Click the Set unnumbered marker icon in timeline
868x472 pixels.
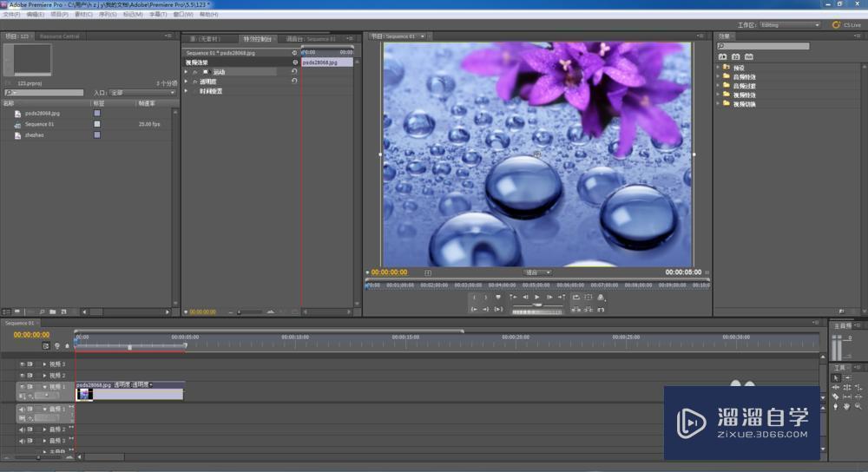(x=67, y=346)
